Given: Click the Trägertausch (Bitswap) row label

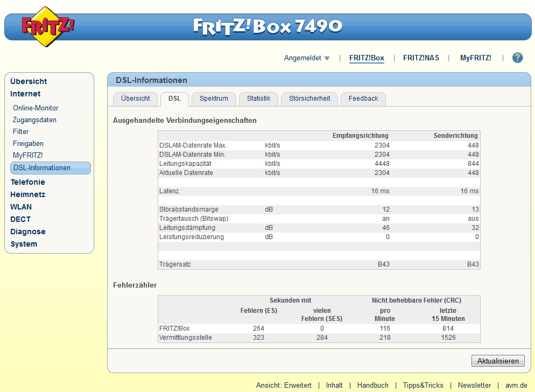Looking at the screenshot, I should pyautogui.click(x=193, y=219).
